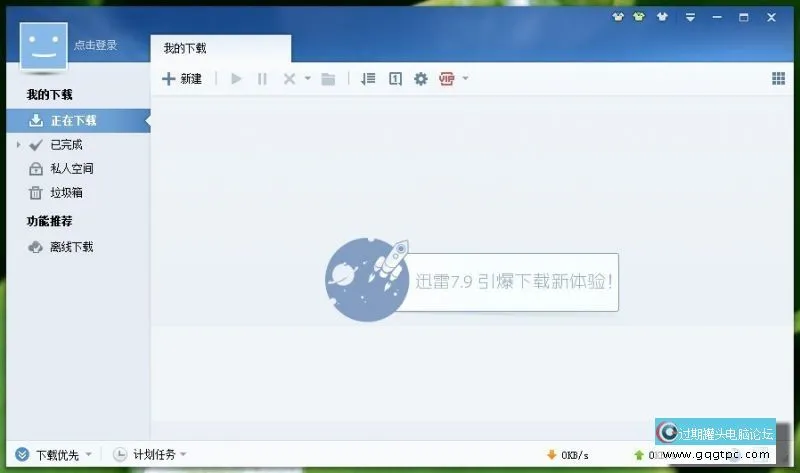Pause download with the pause icon
Viewport: 800px width, 473px height.
pyautogui.click(x=262, y=79)
